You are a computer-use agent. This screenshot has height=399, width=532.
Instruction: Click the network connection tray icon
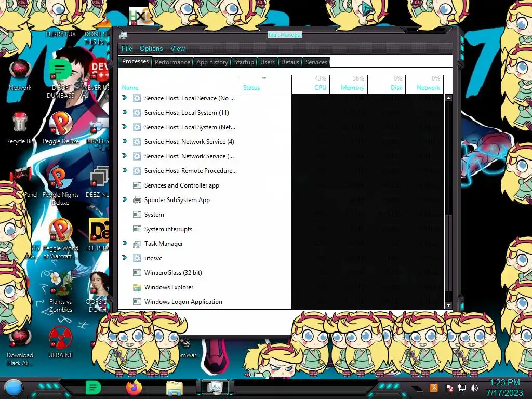pos(462,388)
